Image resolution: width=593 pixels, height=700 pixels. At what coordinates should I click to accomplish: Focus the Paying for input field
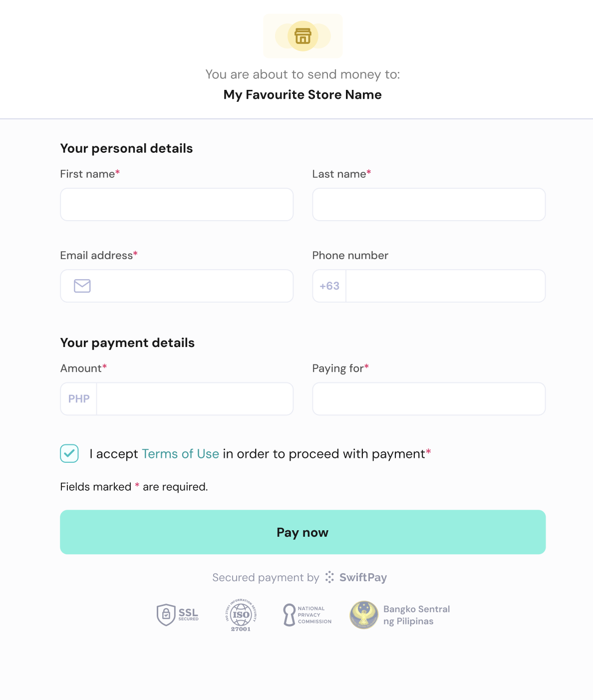(429, 398)
